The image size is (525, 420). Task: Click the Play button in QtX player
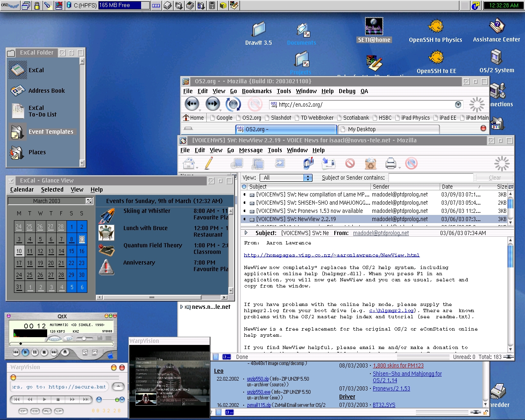click(x=25, y=352)
